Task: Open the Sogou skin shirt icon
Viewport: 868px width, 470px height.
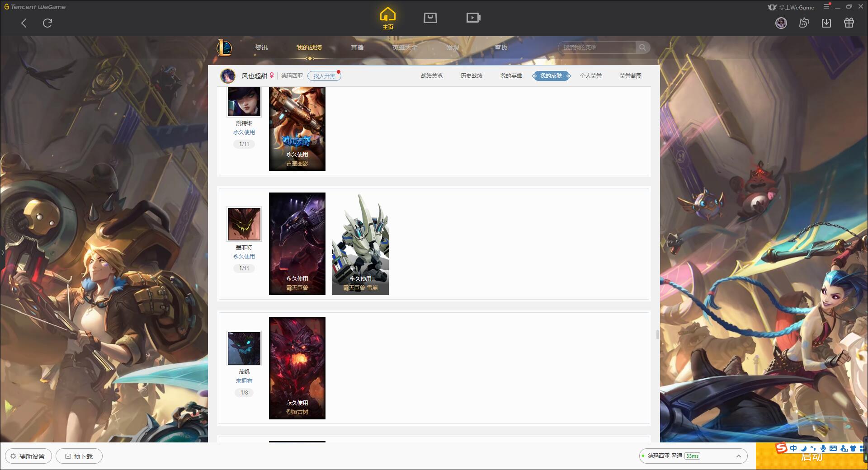Action: (x=853, y=448)
